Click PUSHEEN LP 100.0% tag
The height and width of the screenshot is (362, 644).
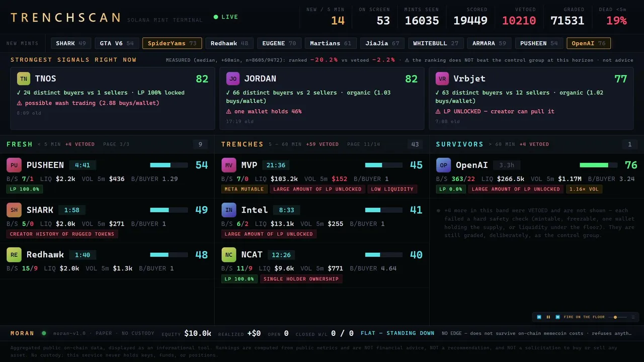click(x=25, y=190)
